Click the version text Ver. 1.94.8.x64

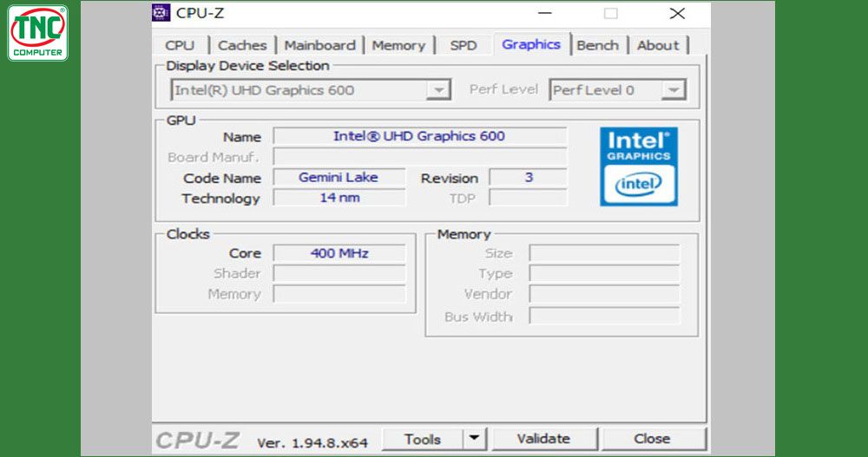pos(312,443)
